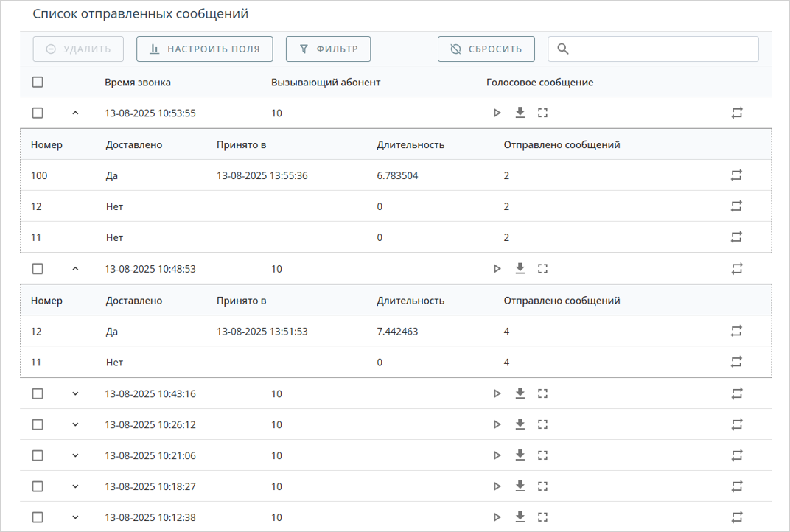
Task: Resend message to number 100
Action: pos(736,175)
